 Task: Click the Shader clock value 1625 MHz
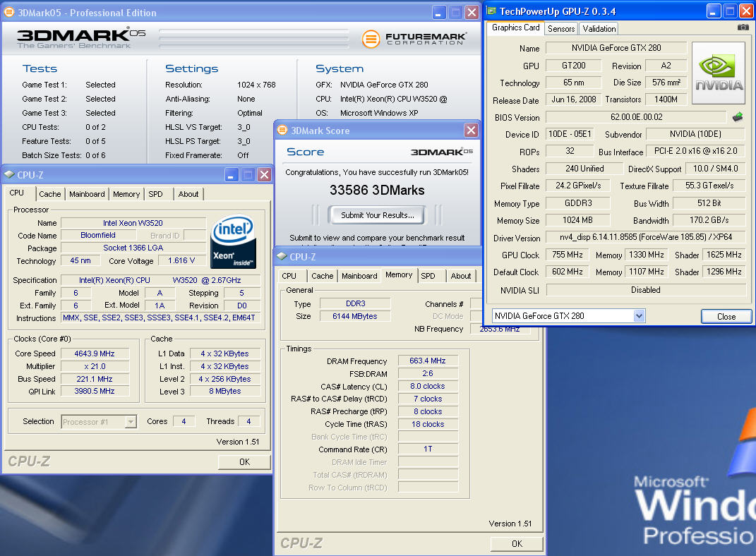click(724, 255)
